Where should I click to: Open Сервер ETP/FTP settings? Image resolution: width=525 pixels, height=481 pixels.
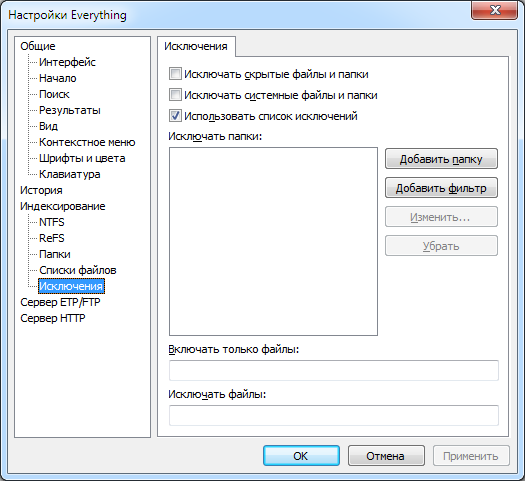60,302
